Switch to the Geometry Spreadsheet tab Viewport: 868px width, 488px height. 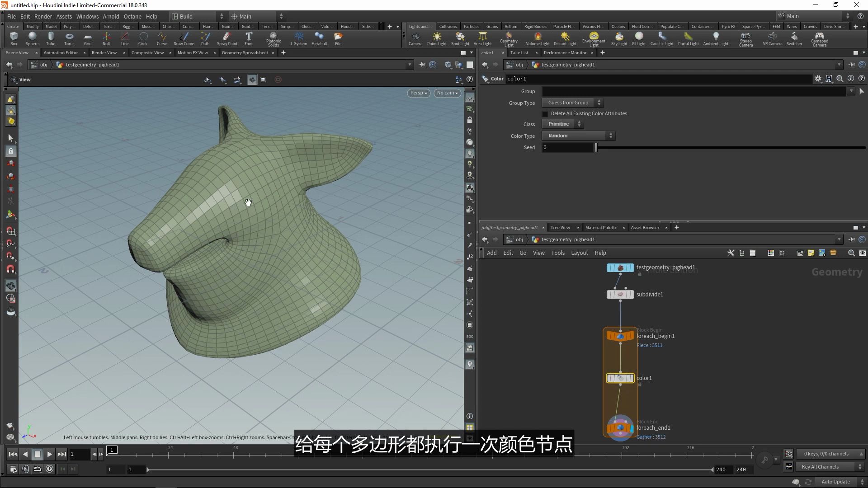pyautogui.click(x=245, y=52)
